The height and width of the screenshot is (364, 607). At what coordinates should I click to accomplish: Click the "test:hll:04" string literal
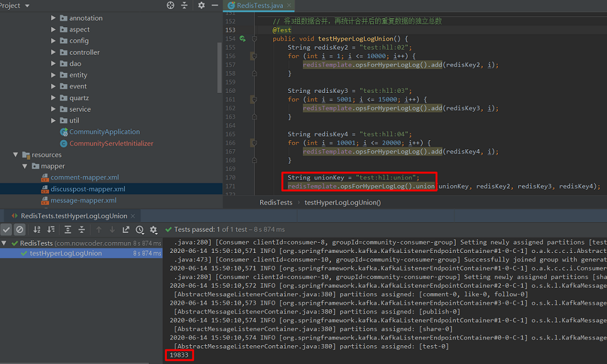[x=384, y=134]
